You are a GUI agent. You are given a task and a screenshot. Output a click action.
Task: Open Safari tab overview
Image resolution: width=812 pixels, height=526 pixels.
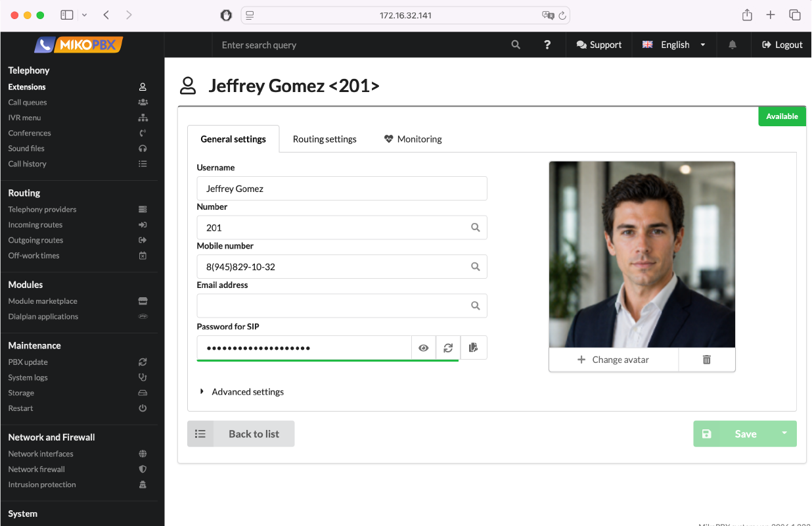(794, 15)
